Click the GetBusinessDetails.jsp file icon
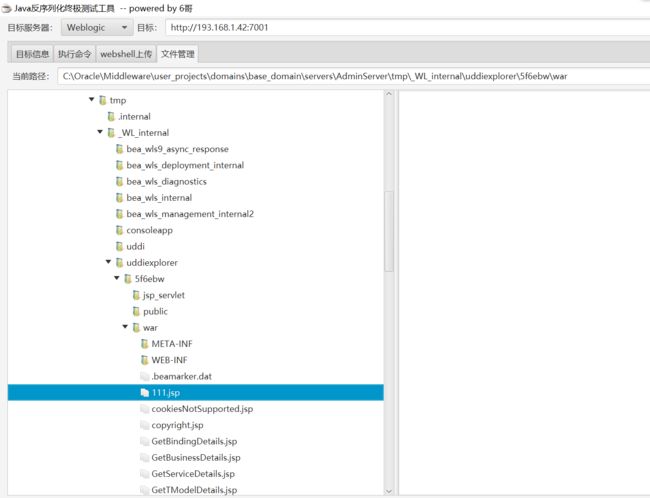This screenshot has width=650, height=498. tap(144, 457)
